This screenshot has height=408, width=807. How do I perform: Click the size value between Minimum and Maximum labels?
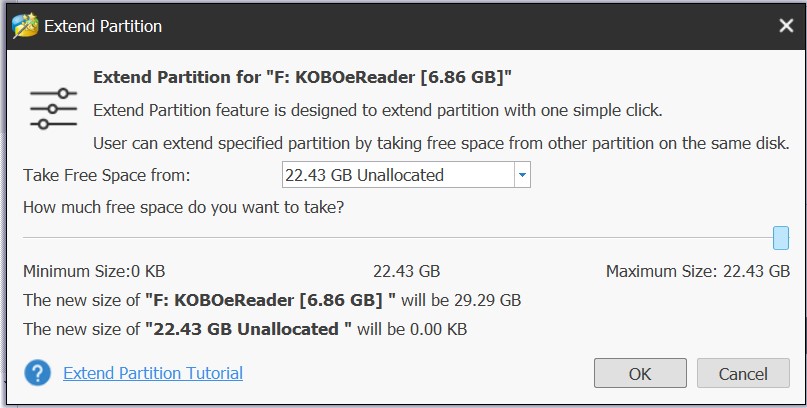tap(406, 271)
